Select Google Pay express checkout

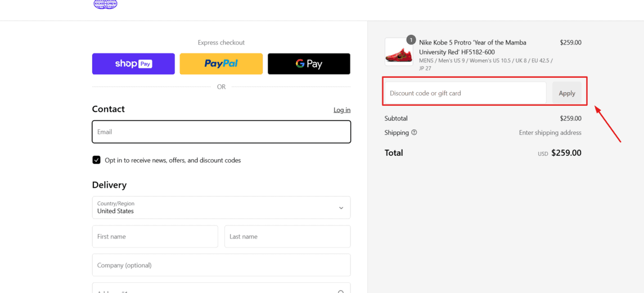(309, 64)
